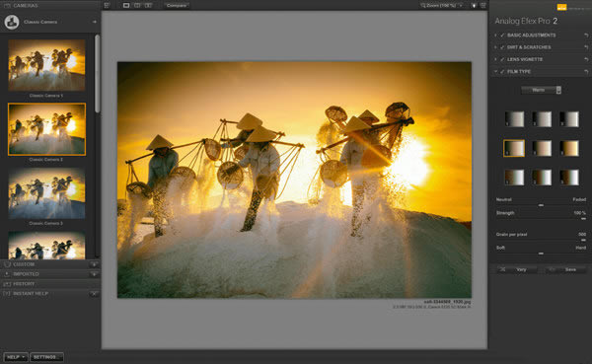Switch to split preview view icon
Viewport: 592px width, 364px height.
(x=137, y=5)
